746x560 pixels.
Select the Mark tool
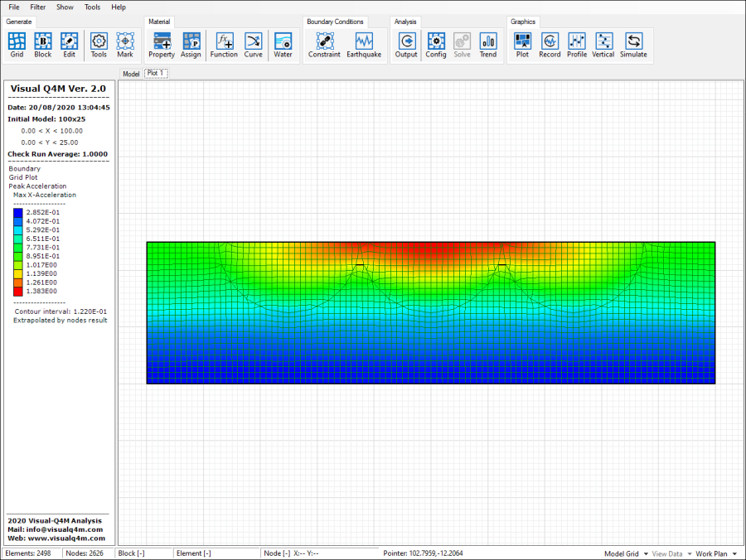125,46
